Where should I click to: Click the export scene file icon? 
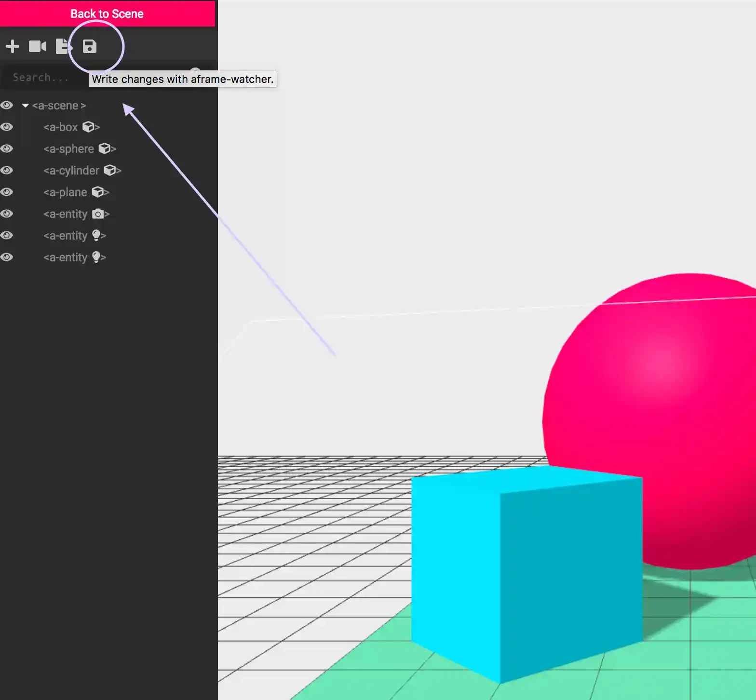(63, 46)
